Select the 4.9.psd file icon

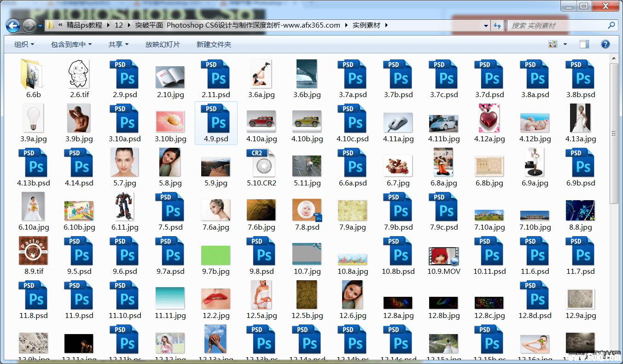215,119
